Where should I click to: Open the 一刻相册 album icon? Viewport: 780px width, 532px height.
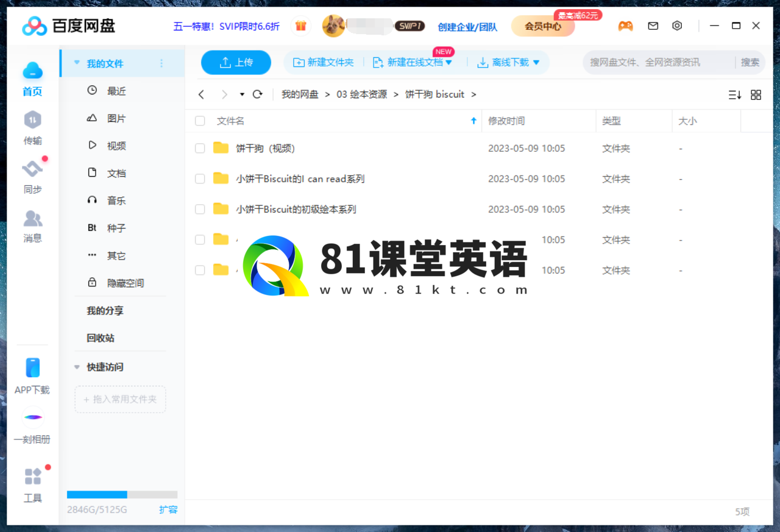[x=33, y=417]
